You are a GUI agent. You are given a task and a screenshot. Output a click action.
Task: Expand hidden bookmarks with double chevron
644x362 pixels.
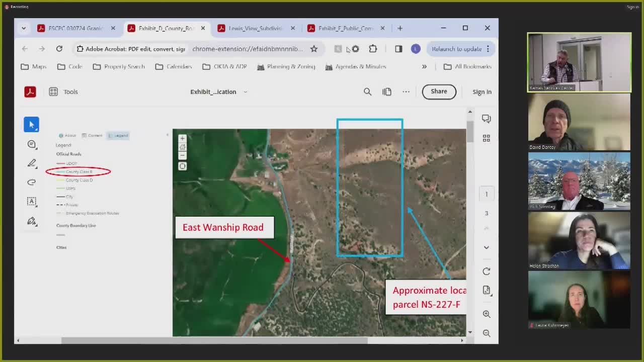coord(424,66)
